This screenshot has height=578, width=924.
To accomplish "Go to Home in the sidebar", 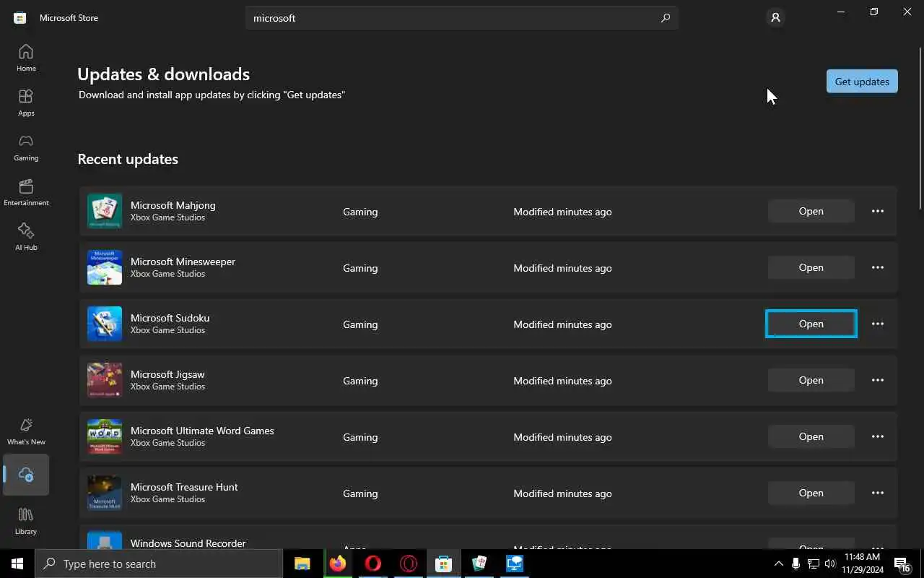I will coord(26,58).
